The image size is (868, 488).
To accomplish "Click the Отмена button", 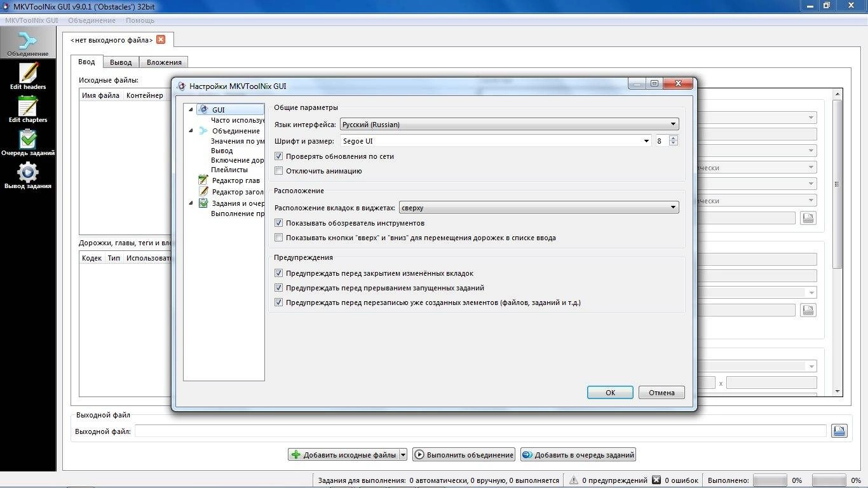I will [x=661, y=393].
